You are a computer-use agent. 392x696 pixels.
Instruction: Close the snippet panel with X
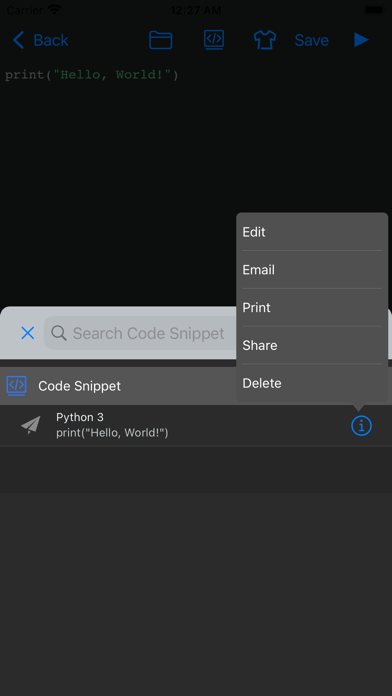click(28, 333)
